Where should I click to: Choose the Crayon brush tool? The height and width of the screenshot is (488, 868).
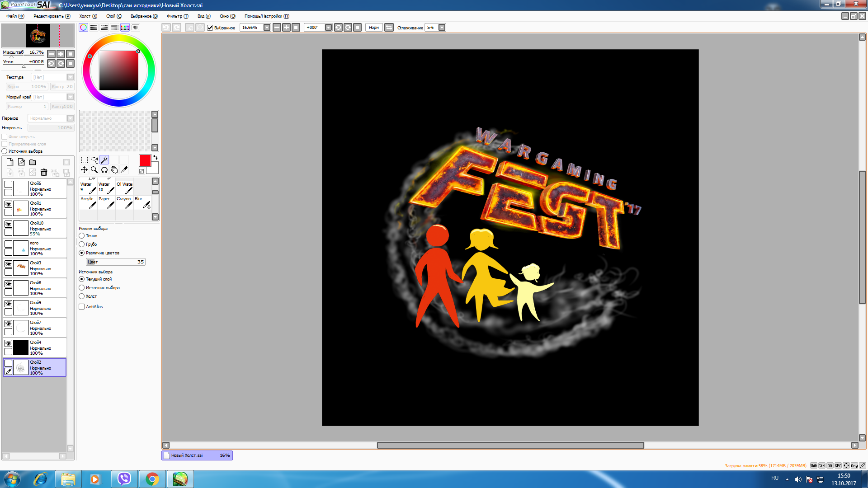[x=124, y=202]
